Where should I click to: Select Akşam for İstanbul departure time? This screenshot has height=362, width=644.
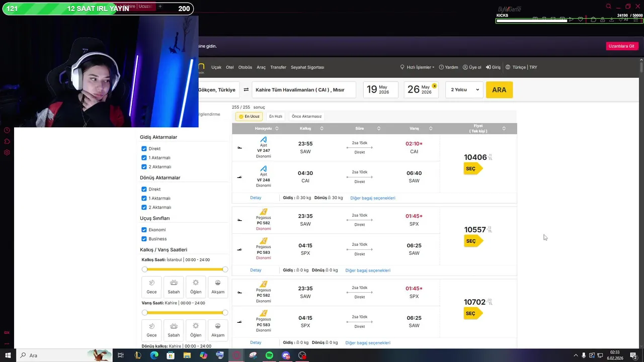coord(218,287)
